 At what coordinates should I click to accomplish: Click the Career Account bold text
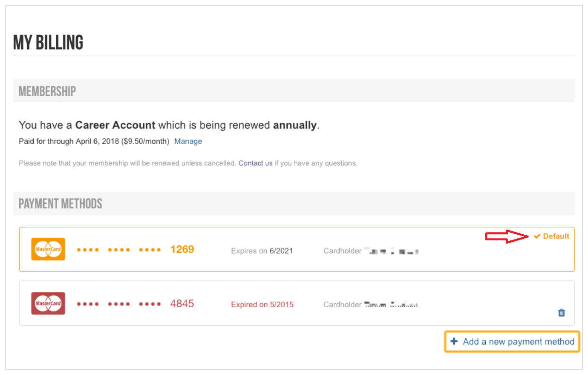(x=115, y=125)
